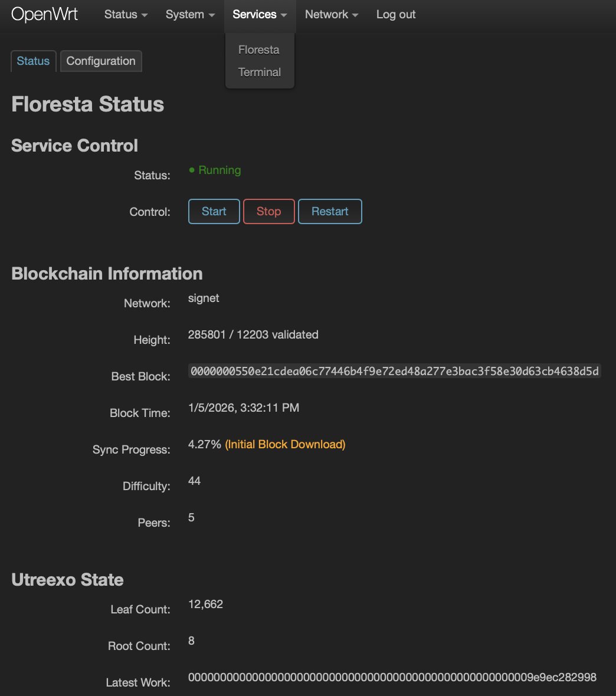
Task: Start the Floresta service
Action: [x=214, y=211]
